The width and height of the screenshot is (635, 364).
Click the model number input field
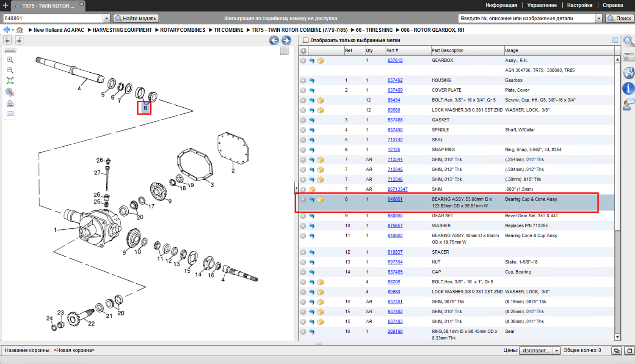click(53, 19)
